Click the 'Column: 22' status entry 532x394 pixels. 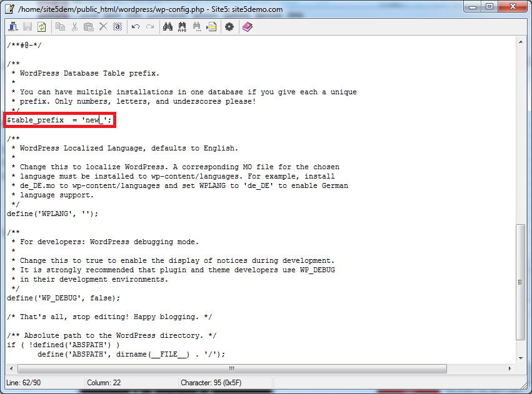[x=104, y=383]
